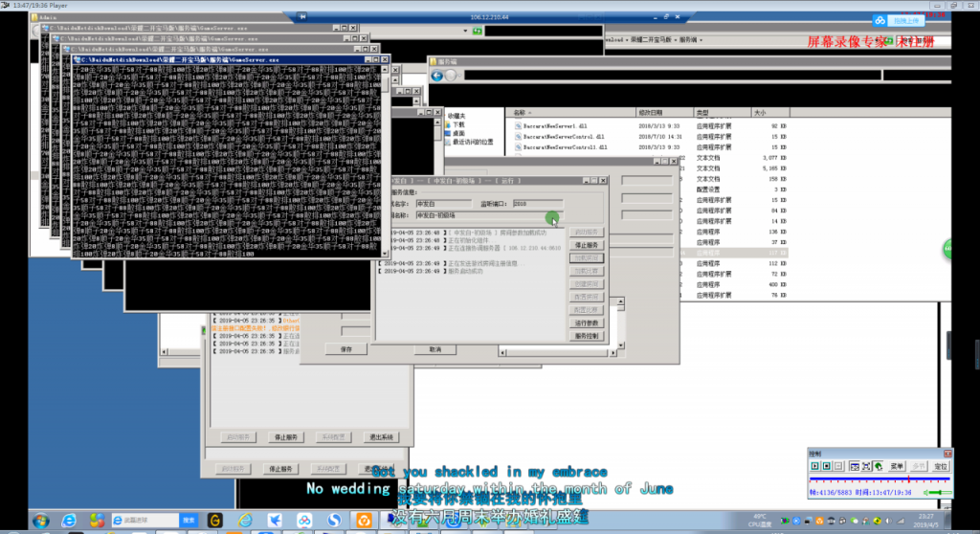Click the 监听端口 input field
The width and height of the screenshot is (980, 534).
coord(537,204)
